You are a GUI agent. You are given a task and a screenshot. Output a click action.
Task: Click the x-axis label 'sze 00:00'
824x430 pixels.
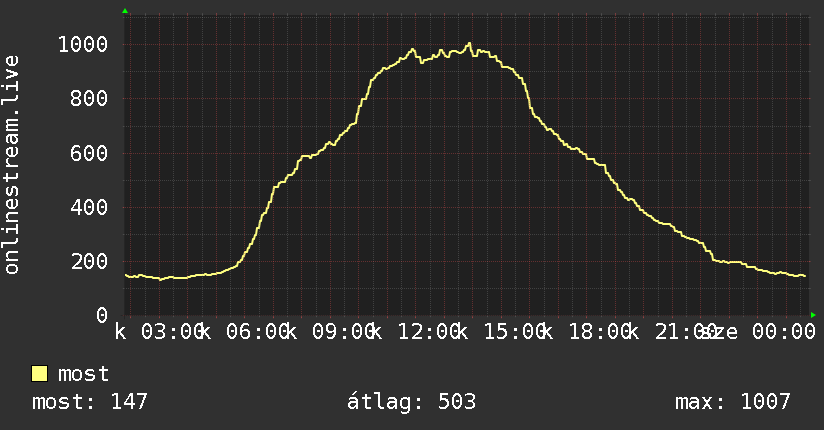tap(759, 332)
